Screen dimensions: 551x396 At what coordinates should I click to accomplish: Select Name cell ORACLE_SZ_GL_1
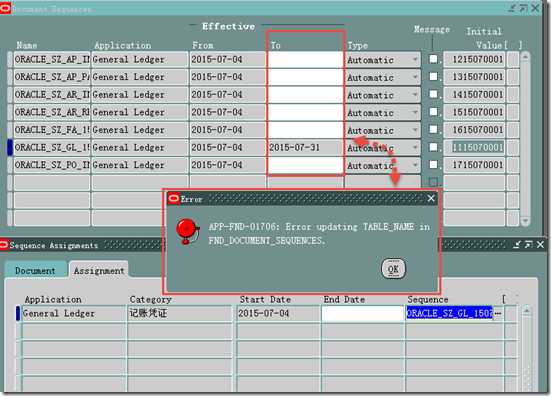52,147
